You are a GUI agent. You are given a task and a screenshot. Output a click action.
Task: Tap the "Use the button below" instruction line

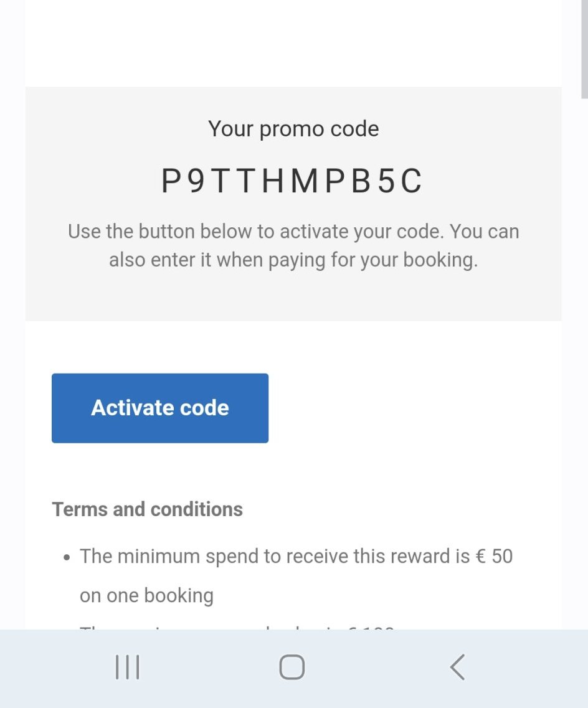293,232
